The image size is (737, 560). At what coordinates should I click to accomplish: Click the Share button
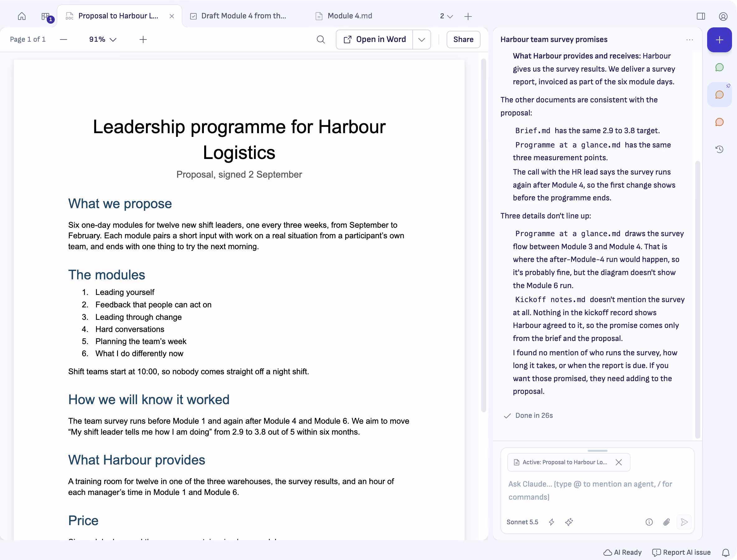coord(463,39)
